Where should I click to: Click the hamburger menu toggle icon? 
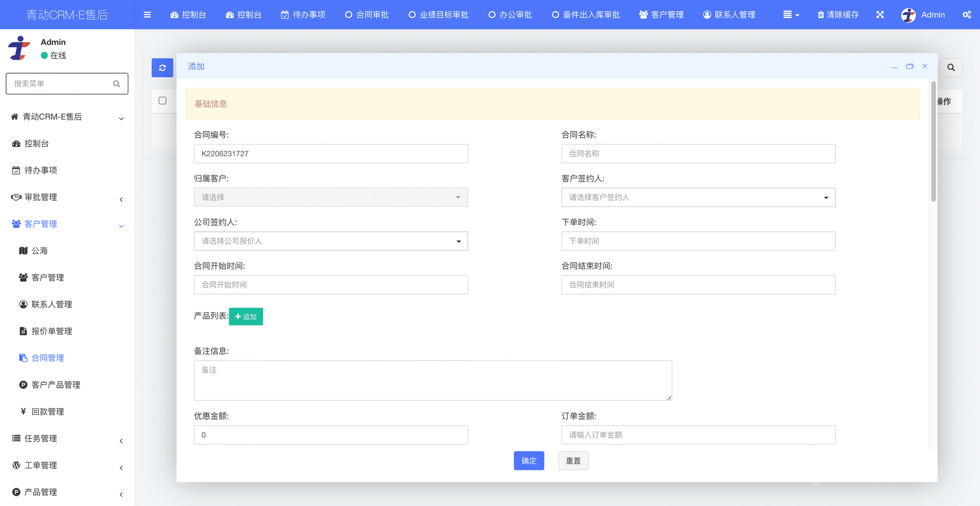tap(147, 15)
